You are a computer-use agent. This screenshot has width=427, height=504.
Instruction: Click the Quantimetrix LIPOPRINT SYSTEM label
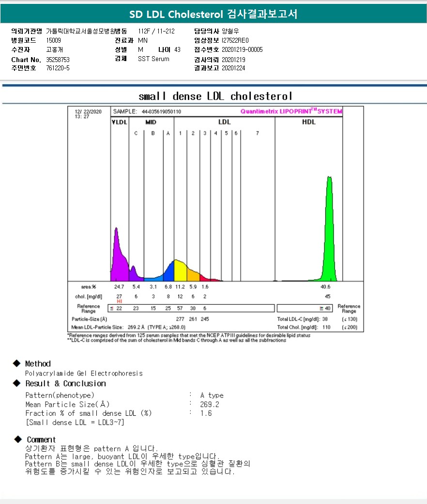click(291, 111)
